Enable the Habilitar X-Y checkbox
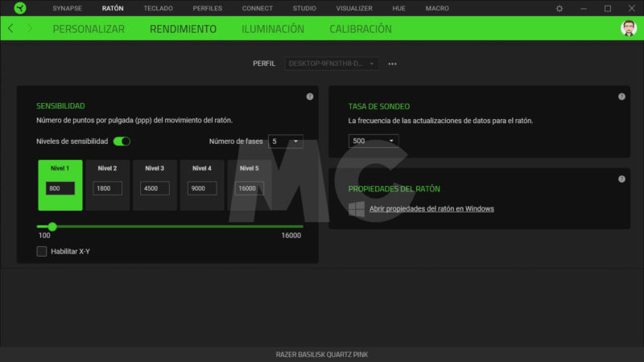The height and width of the screenshot is (362, 644). [42, 252]
